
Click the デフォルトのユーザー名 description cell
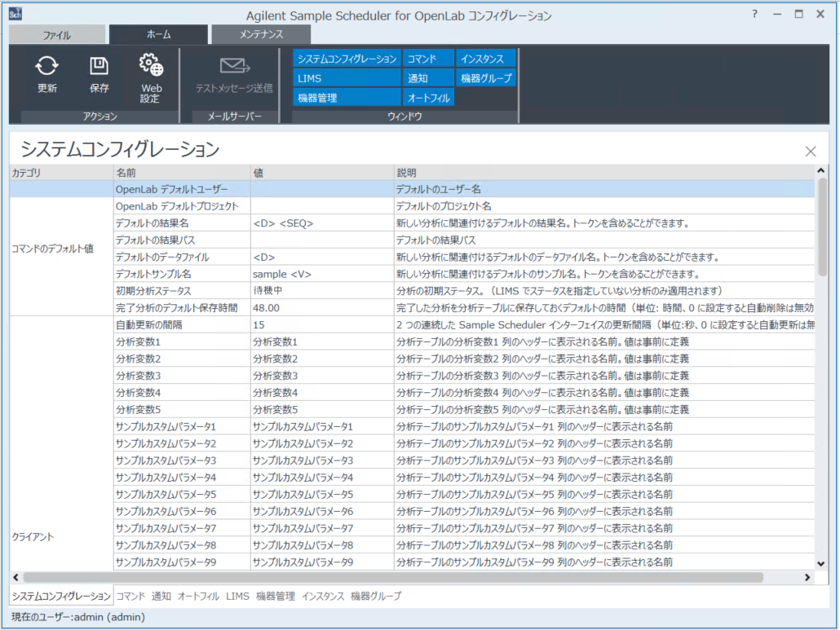coord(604,189)
